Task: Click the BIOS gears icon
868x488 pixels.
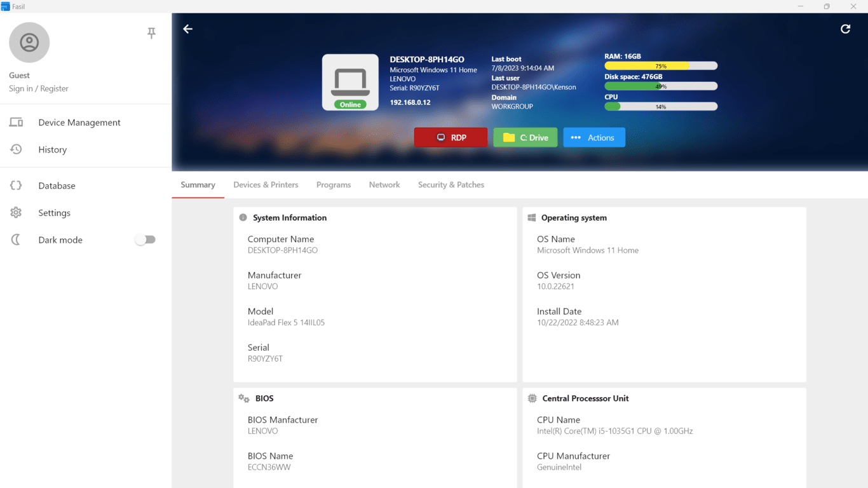Action: tap(244, 398)
